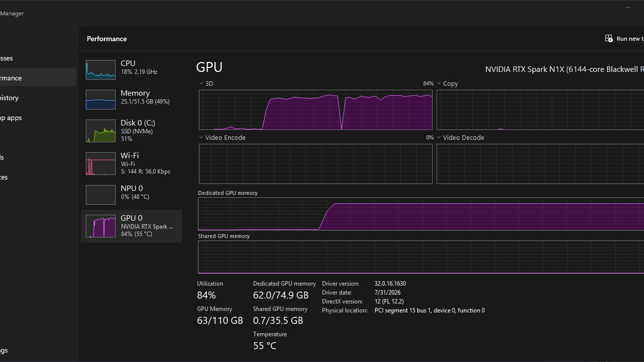The image size is (644, 362).
Task: Click the Performance page title
Action: point(107,39)
